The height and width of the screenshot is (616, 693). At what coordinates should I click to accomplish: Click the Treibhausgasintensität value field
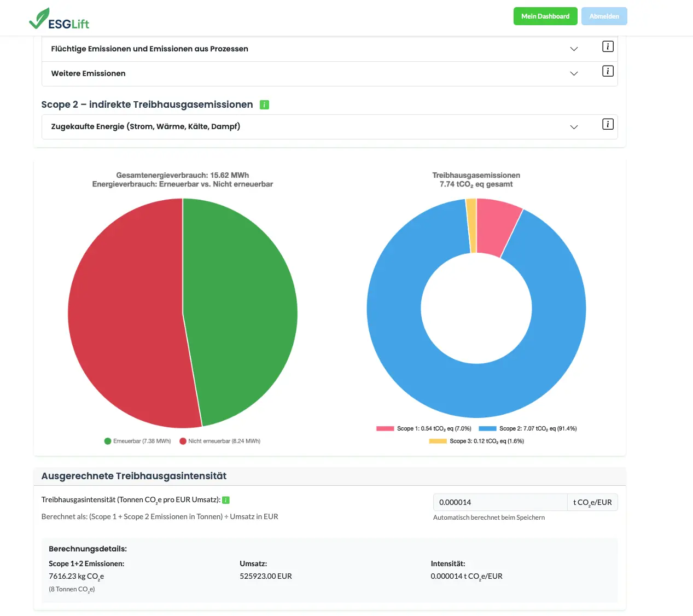[499, 502]
